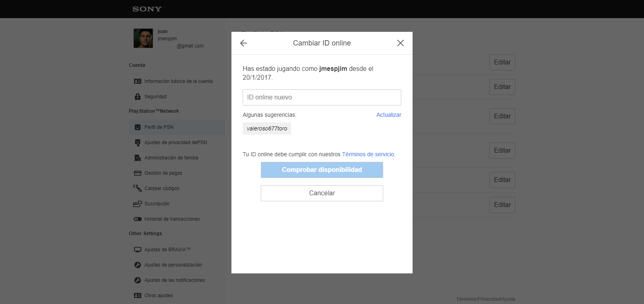This screenshot has width=644, height=304.
Task: Click the PlayStation Network section heading
Action: pyautogui.click(x=154, y=111)
